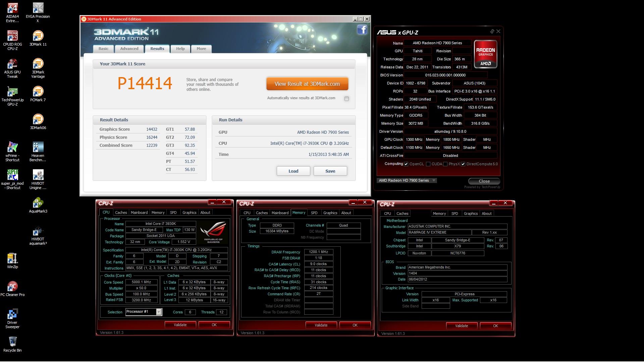
Task: Click the Facebook icon in 3DMark 11
Action: coord(362,30)
